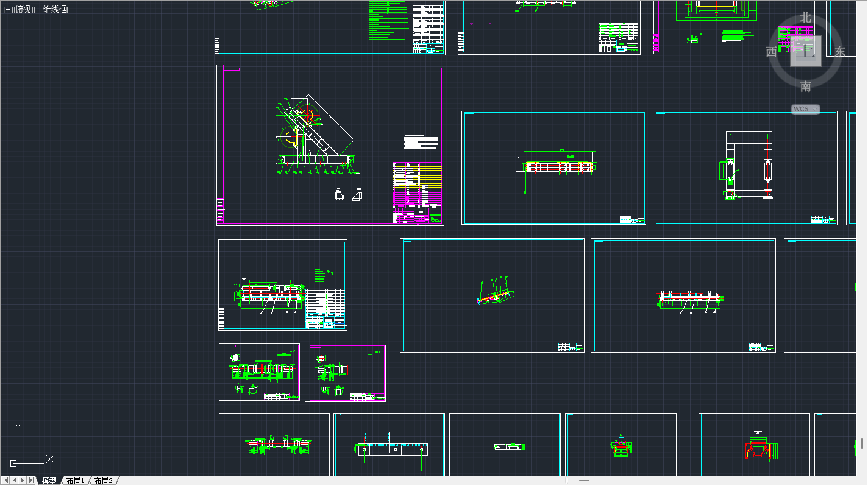Switch to the 布局2 layout tab
This screenshot has height=486, width=868.
[x=103, y=481]
